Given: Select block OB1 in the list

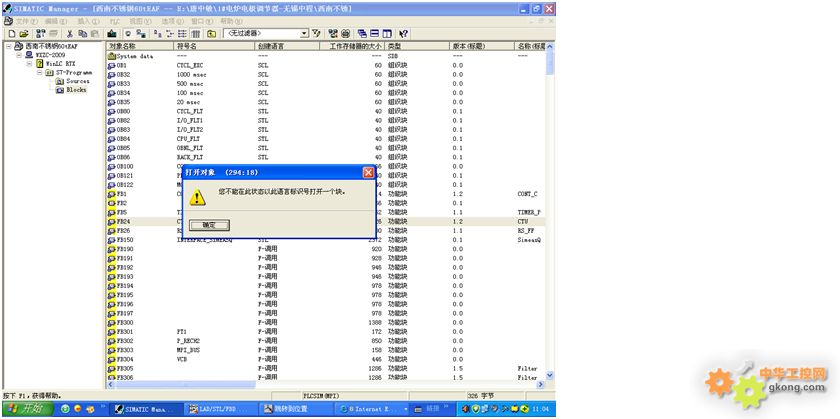Looking at the screenshot, I should (117, 65).
